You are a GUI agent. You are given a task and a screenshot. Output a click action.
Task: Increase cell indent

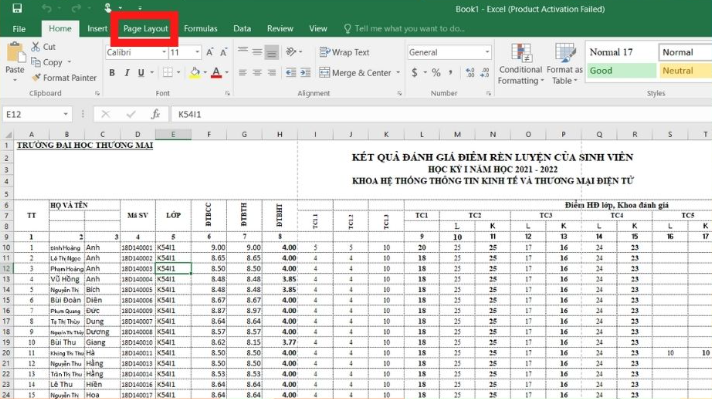point(306,72)
